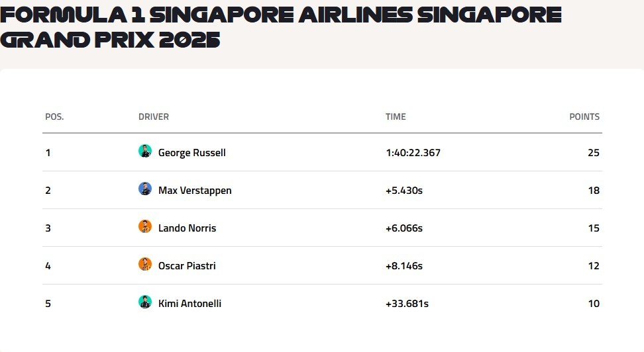The image size is (644, 352).
Task: Click the Singapore Grand Prix 2025 heading
Action: [281, 28]
